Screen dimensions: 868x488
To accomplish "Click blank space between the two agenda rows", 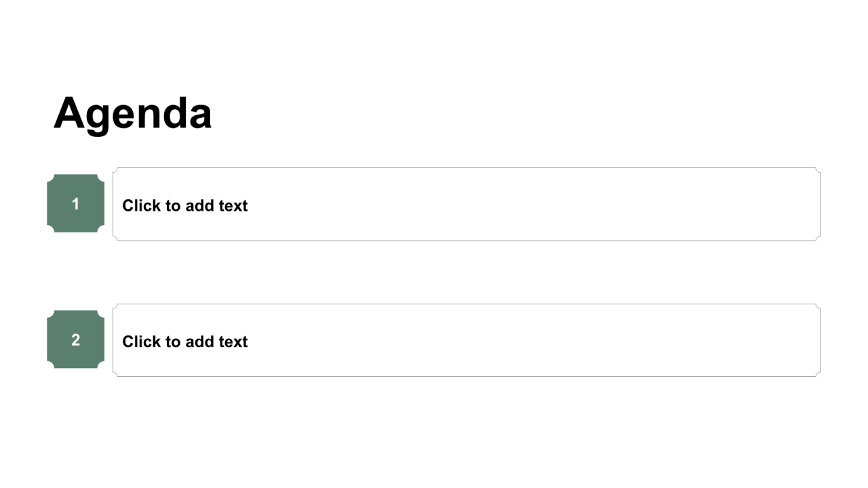I will coord(434,272).
